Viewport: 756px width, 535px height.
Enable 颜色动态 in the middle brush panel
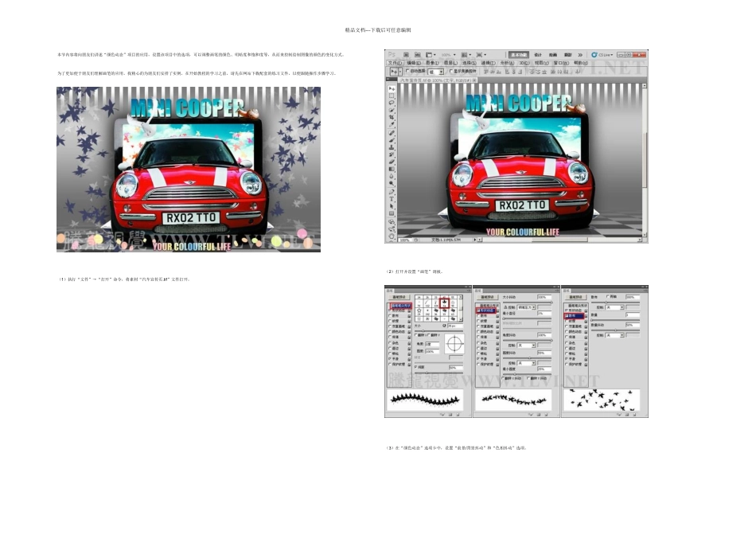coord(479,331)
